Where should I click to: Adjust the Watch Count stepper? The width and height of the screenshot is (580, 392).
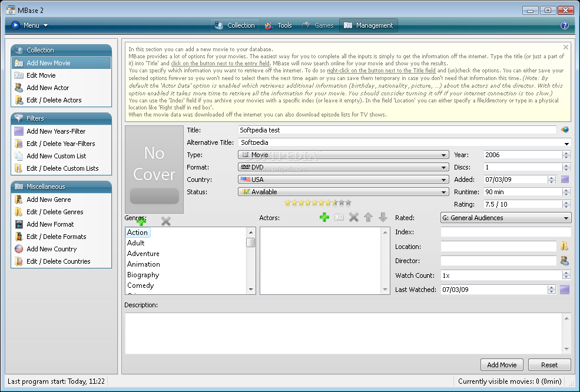[566, 275]
